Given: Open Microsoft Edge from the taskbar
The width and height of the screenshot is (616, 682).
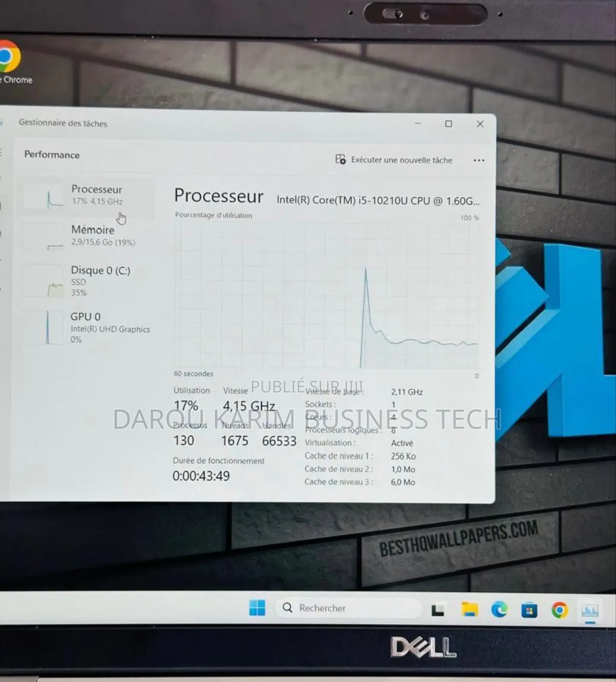Looking at the screenshot, I should (x=499, y=610).
